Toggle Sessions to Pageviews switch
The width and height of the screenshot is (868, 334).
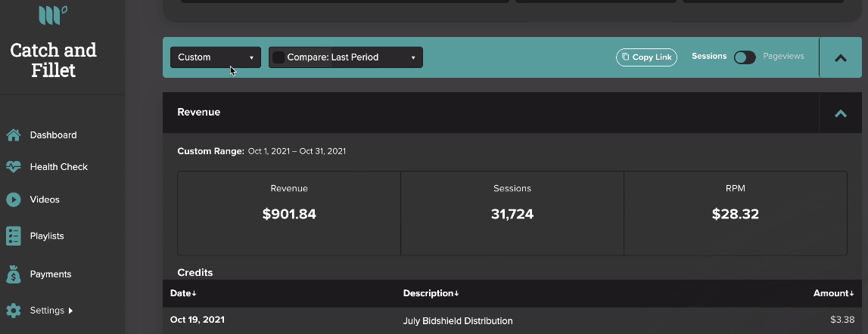(x=745, y=57)
